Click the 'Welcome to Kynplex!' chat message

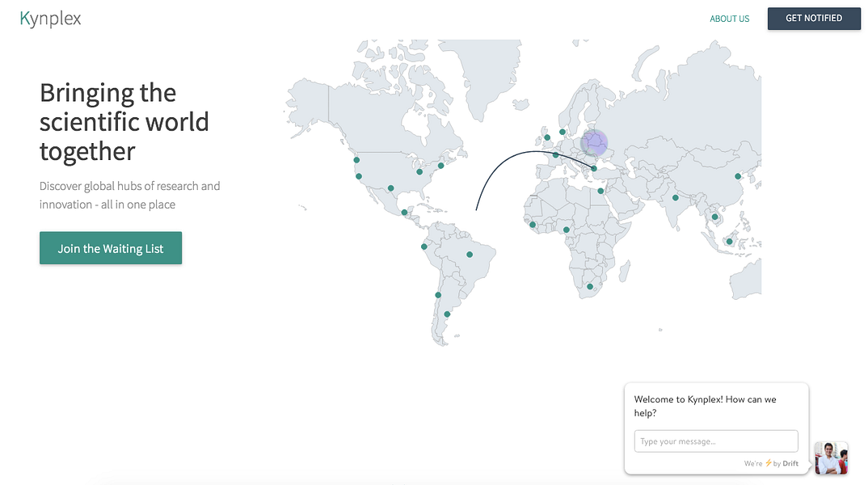tap(706, 406)
